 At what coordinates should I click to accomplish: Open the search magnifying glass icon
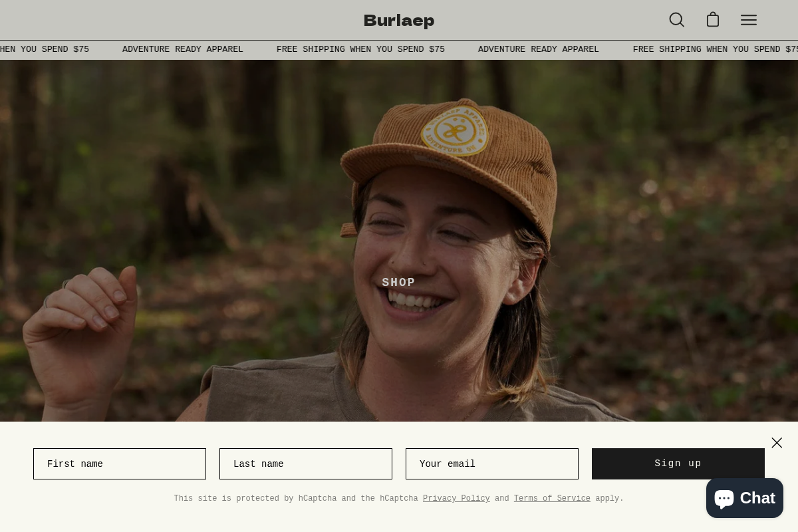click(676, 19)
